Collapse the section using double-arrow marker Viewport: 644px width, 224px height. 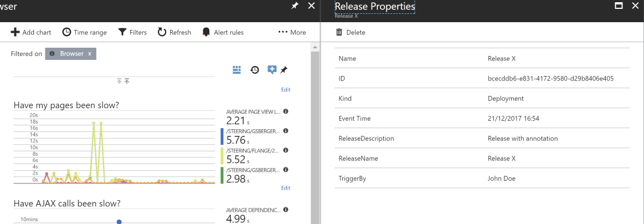(x=123, y=82)
